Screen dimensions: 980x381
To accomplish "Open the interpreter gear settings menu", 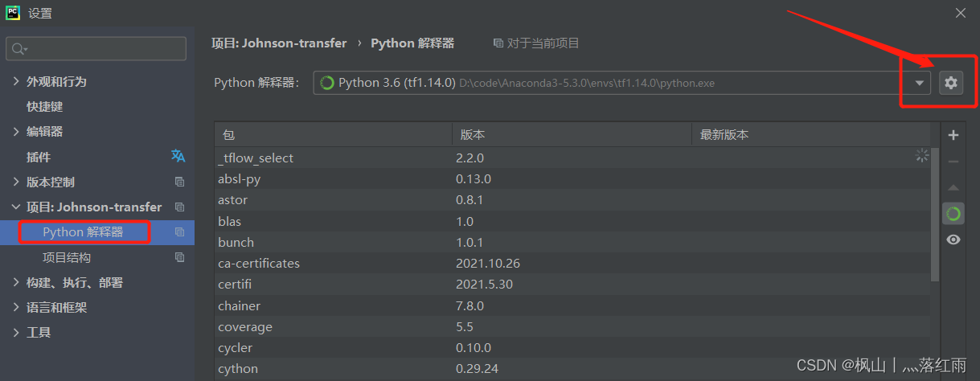I will click(951, 82).
